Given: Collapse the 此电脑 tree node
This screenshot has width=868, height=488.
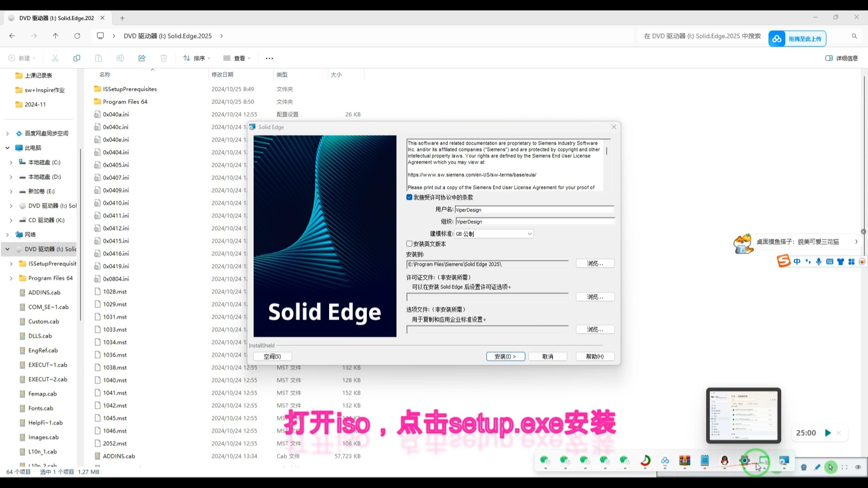Looking at the screenshot, I should pos(7,148).
